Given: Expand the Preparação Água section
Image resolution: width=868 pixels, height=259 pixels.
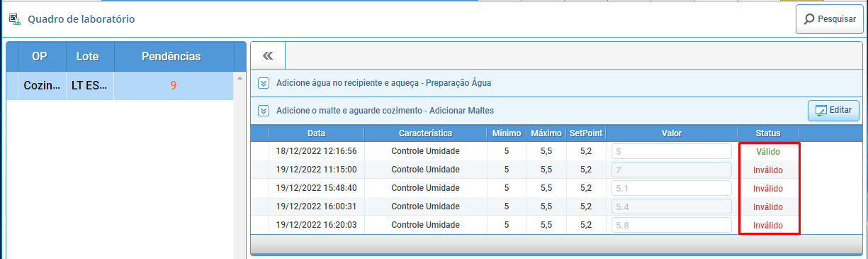Looking at the screenshot, I should [x=264, y=83].
